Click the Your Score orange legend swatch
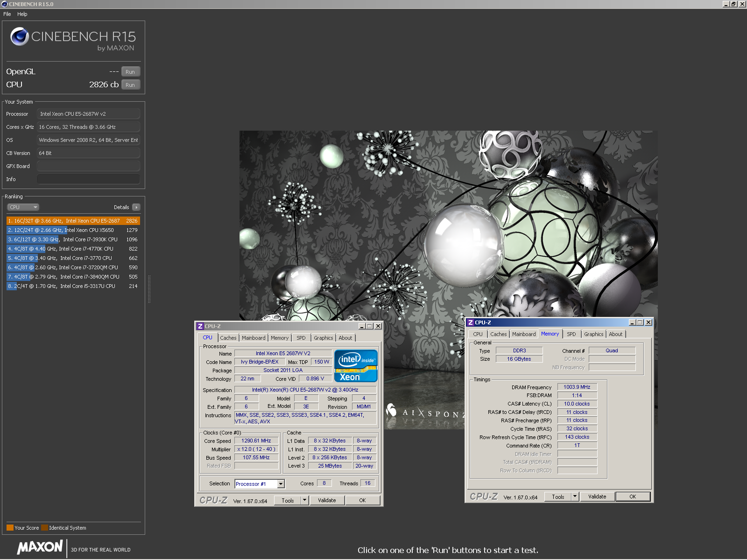Viewport: 747px width, 560px height. click(x=10, y=528)
